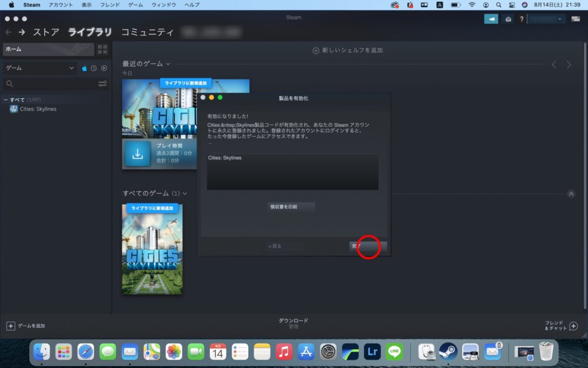Launch LINE from the Dock
588x368 pixels.
[x=395, y=352]
